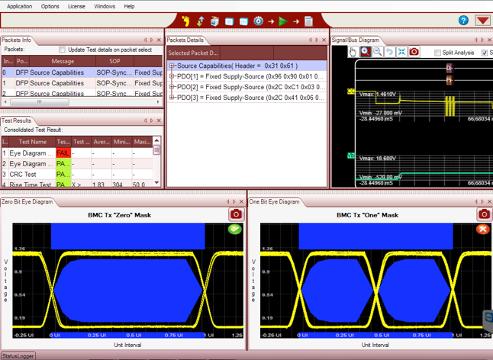Capture Signal/Bus Diagram with camera icon

point(414,52)
